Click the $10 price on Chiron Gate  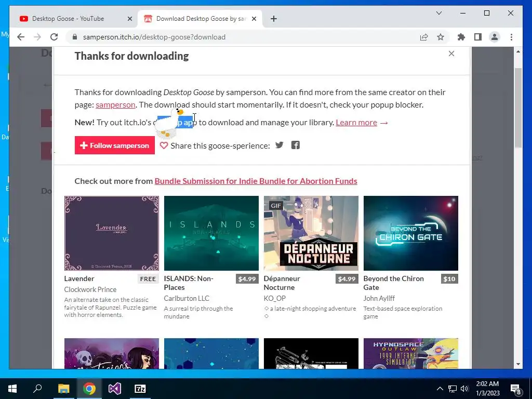(x=449, y=279)
